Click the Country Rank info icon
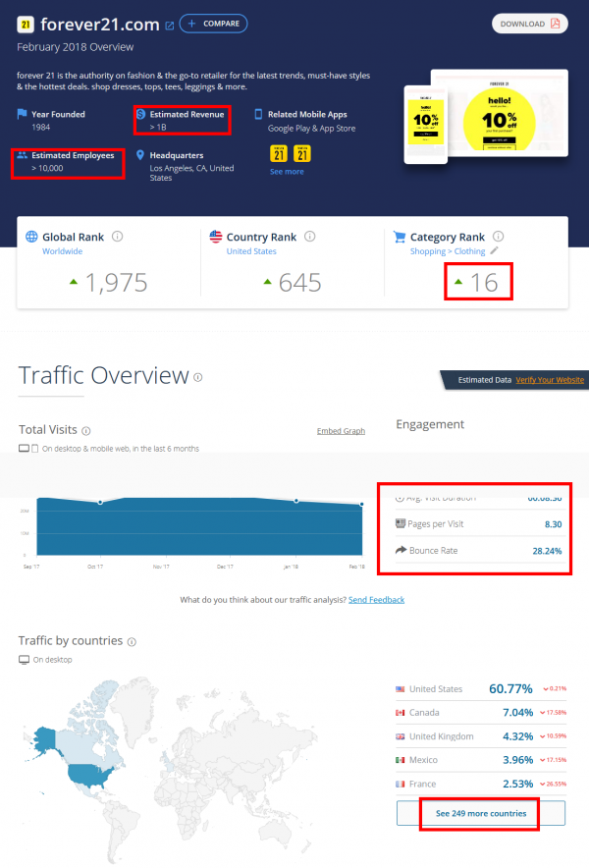The width and height of the screenshot is (589, 868). click(310, 237)
